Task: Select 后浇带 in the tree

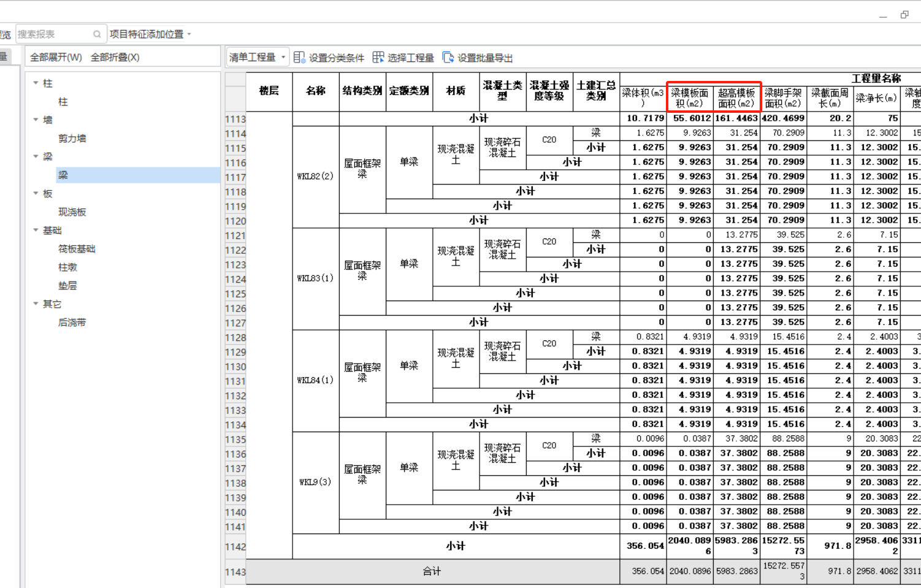Action: (72, 323)
